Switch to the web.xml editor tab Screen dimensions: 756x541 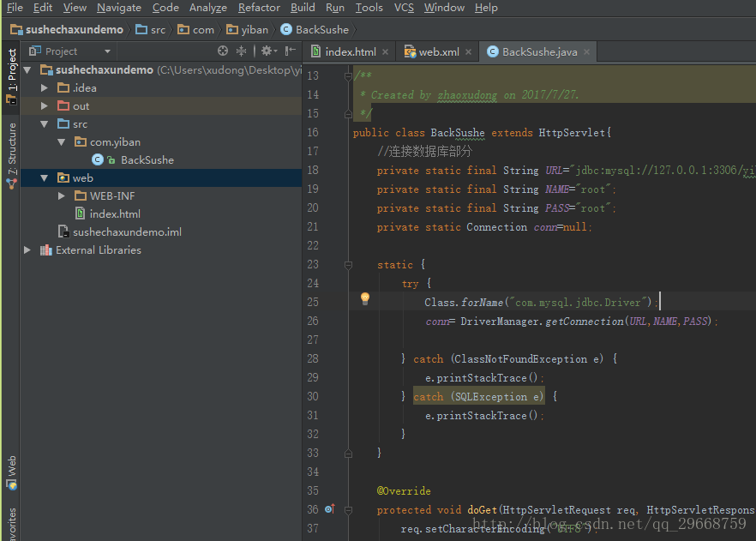438,52
